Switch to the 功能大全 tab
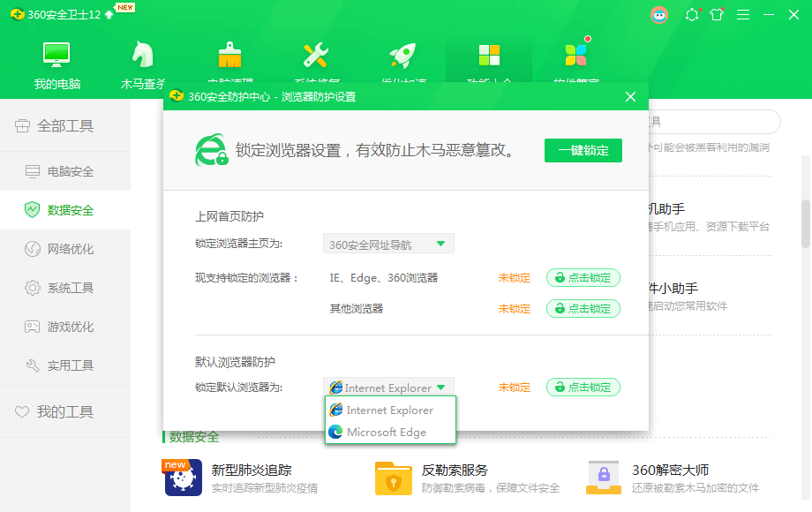 tap(489, 53)
